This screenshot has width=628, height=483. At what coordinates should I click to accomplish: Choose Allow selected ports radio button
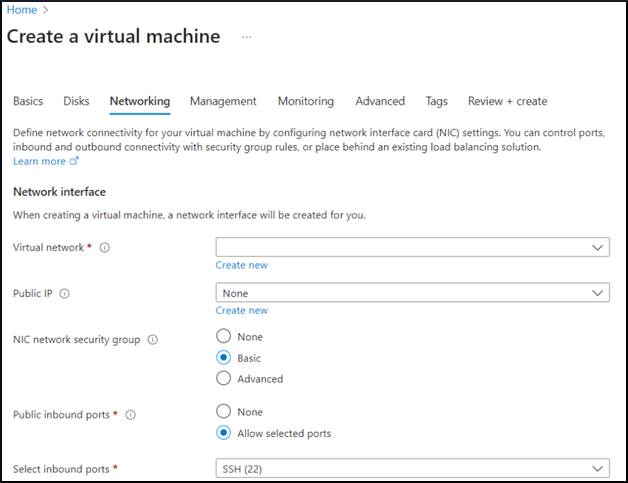point(224,433)
